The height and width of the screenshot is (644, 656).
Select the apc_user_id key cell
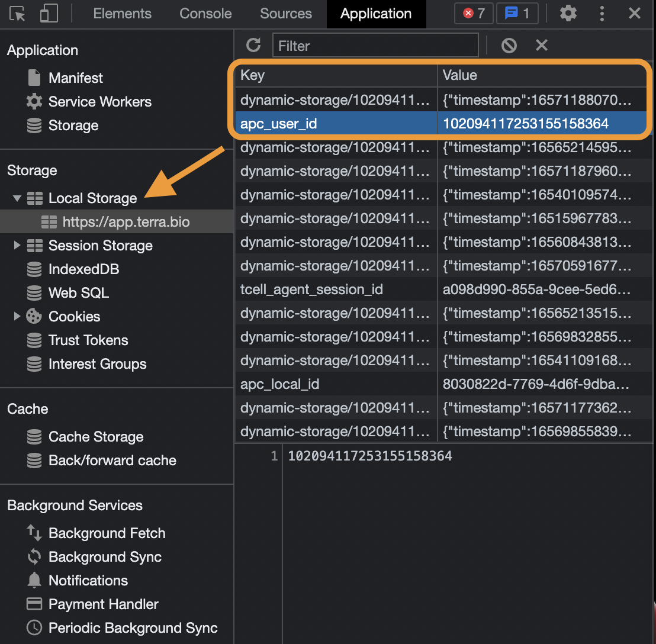tap(336, 123)
